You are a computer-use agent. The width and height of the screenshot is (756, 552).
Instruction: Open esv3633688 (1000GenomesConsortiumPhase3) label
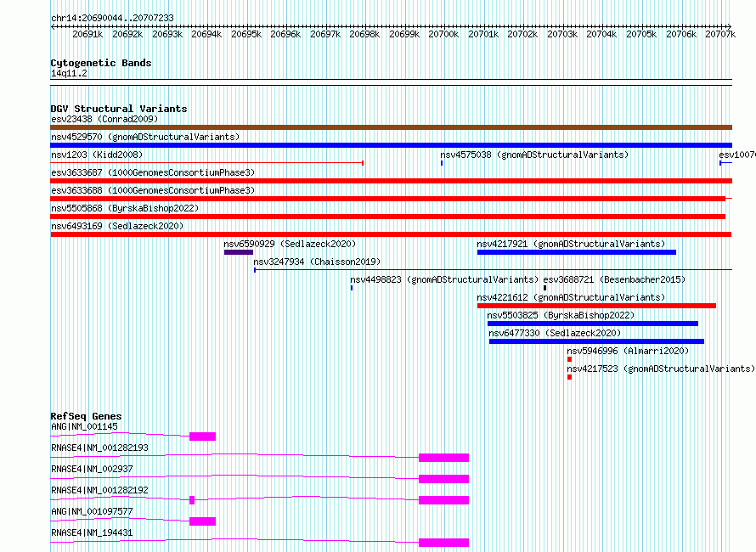click(153, 190)
